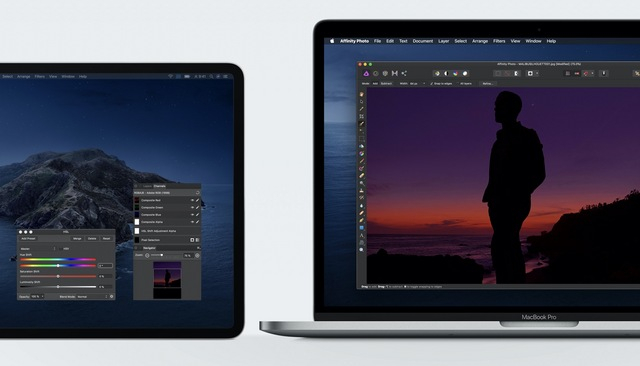The width and height of the screenshot is (640, 366).
Task: Hide the Composite Red channel eye
Action: (x=192, y=200)
